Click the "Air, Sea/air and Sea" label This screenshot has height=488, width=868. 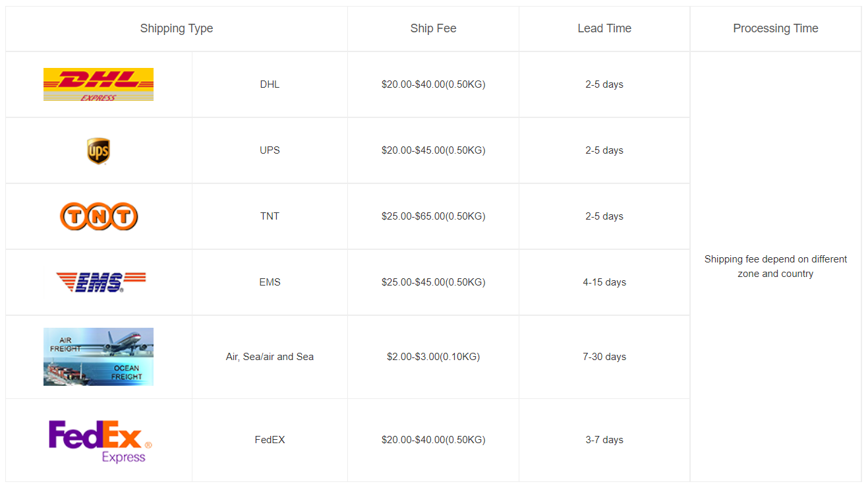(x=270, y=357)
